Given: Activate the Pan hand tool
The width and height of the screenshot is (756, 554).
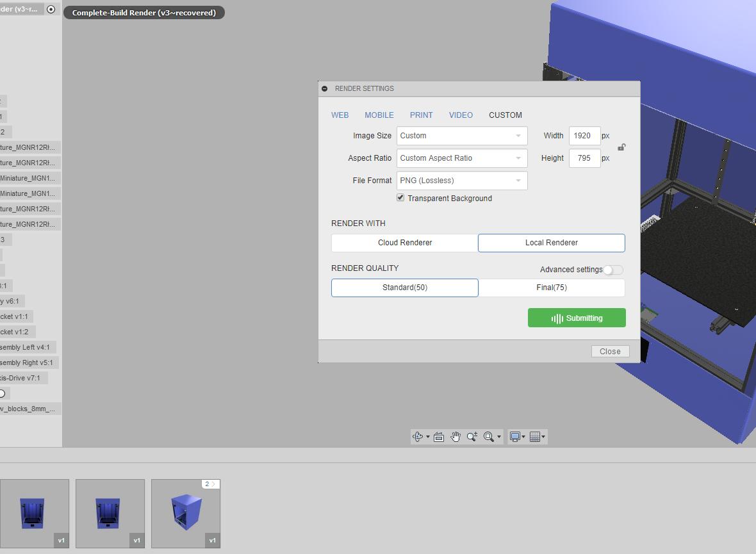Looking at the screenshot, I should 456,437.
